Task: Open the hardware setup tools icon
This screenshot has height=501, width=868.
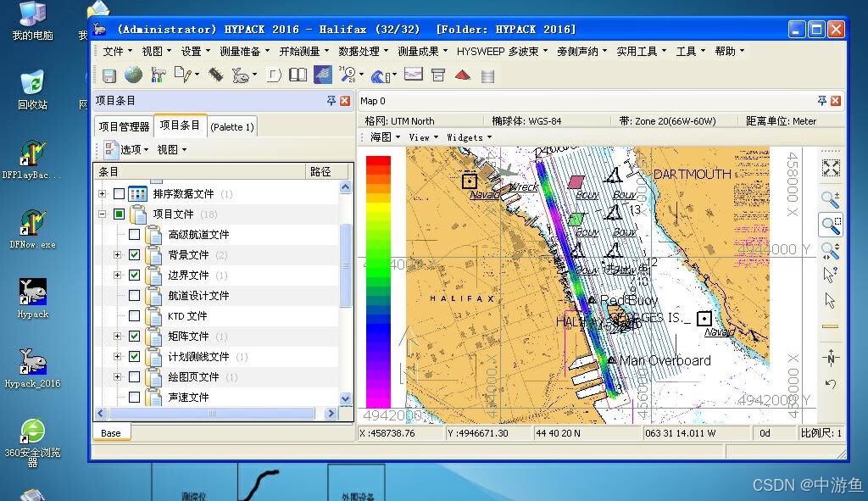Action: (159, 75)
